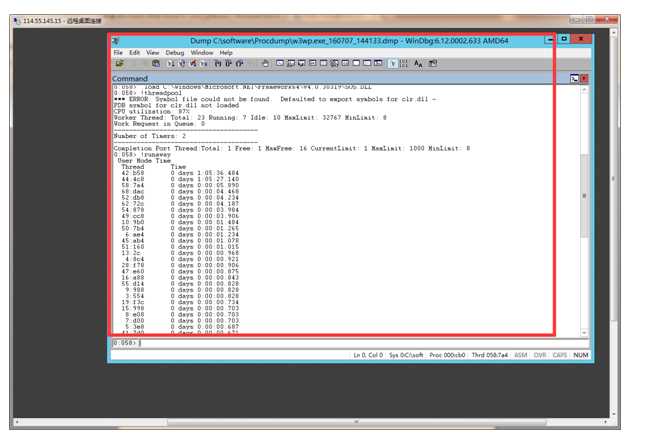Open the Locals window toolbar icon
653x444 pixels.
pos(302,63)
